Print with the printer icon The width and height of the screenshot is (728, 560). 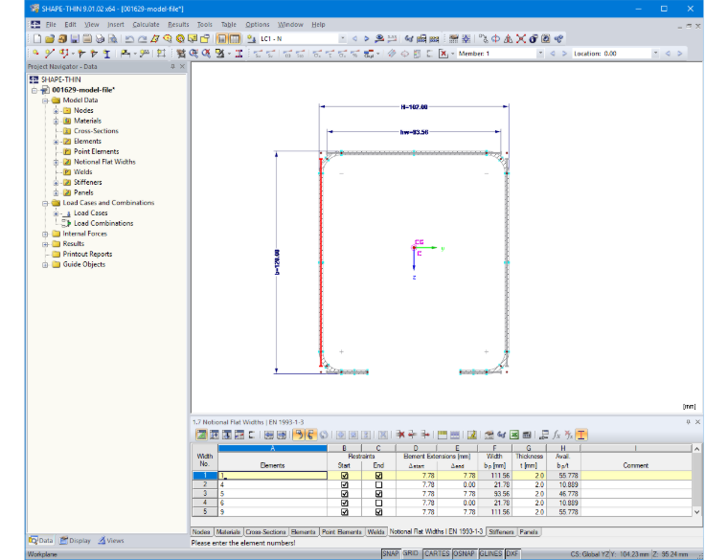coord(100,39)
